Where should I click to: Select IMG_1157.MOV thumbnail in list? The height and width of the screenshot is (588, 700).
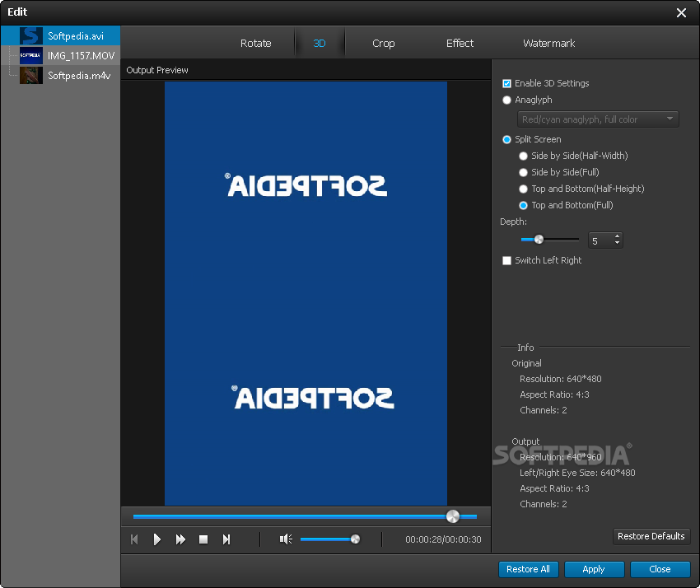[30, 55]
